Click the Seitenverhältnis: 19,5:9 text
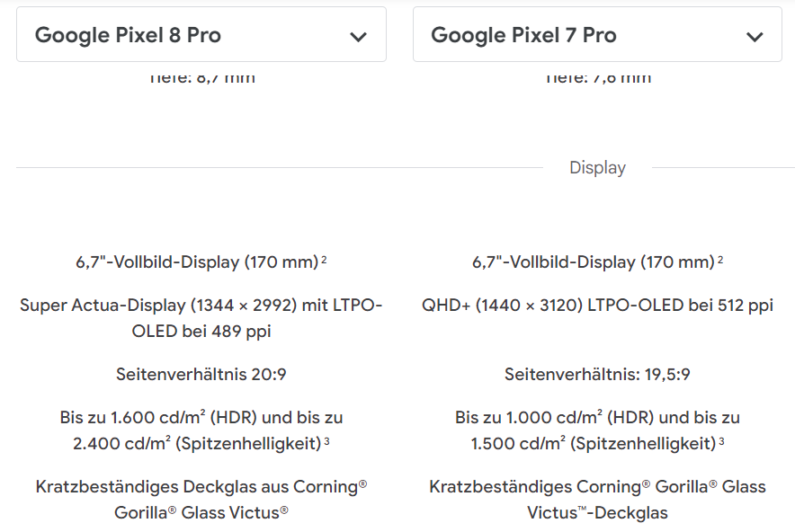This screenshot has width=795, height=532. [597, 374]
